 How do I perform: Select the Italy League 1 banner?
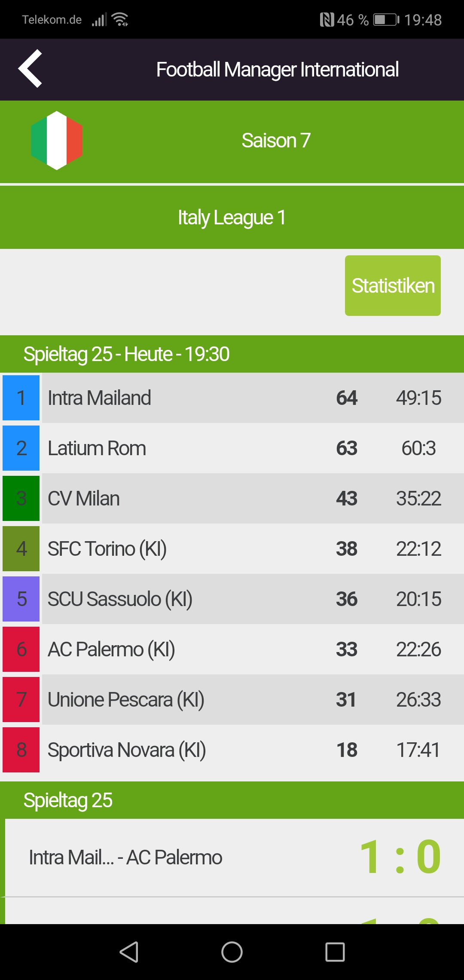click(232, 217)
